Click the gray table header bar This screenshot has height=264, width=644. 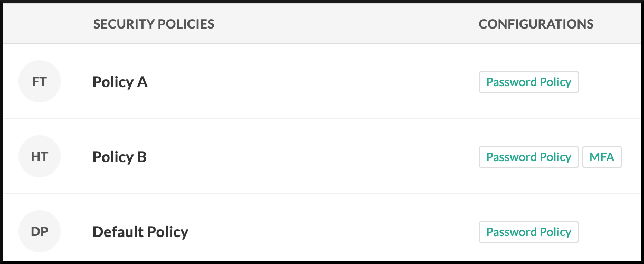pyautogui.click(x=343, y=24)
